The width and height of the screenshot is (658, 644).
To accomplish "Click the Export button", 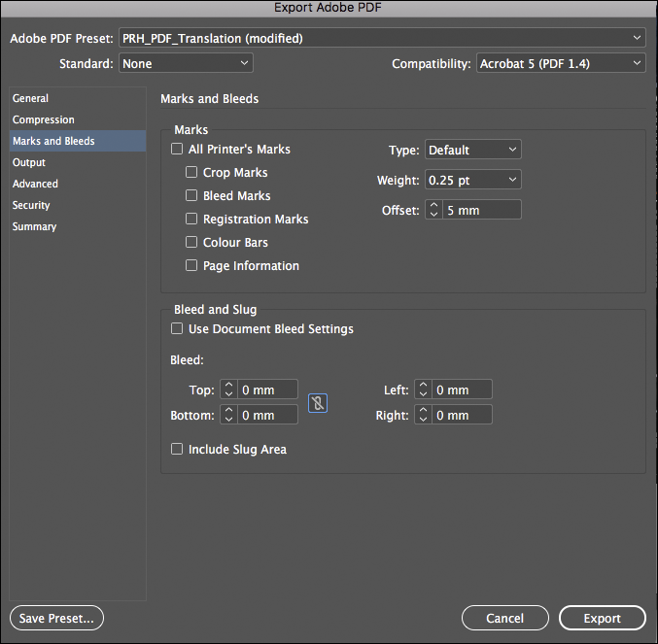I will (x=603, y=618).
